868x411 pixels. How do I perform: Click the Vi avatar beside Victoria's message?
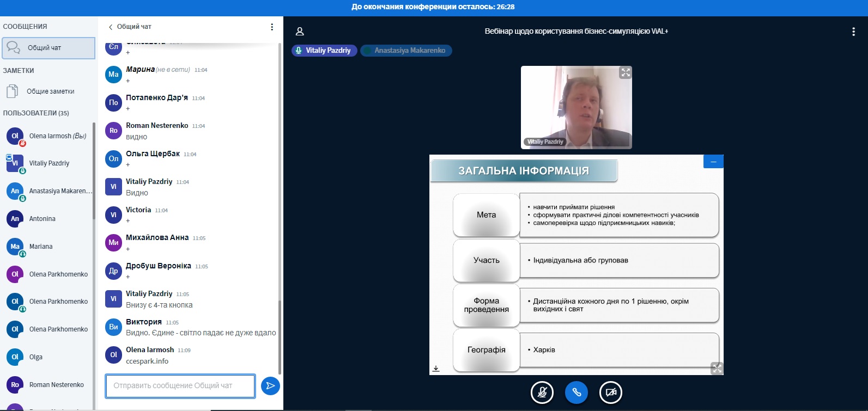click(113, 215)
